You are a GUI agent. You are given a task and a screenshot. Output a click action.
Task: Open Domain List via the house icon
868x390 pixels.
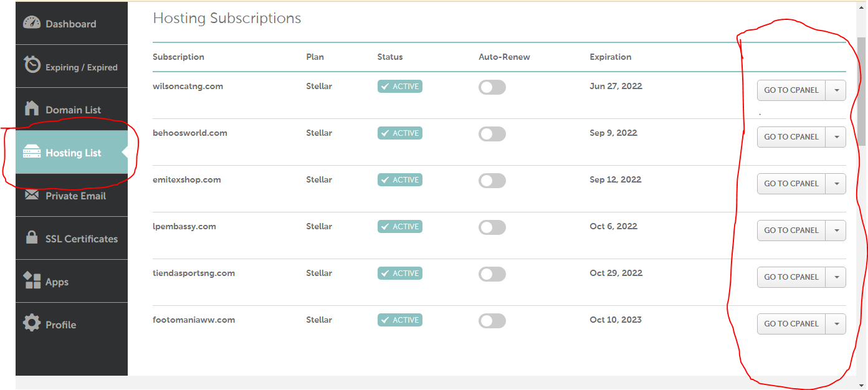click(31, 108)
